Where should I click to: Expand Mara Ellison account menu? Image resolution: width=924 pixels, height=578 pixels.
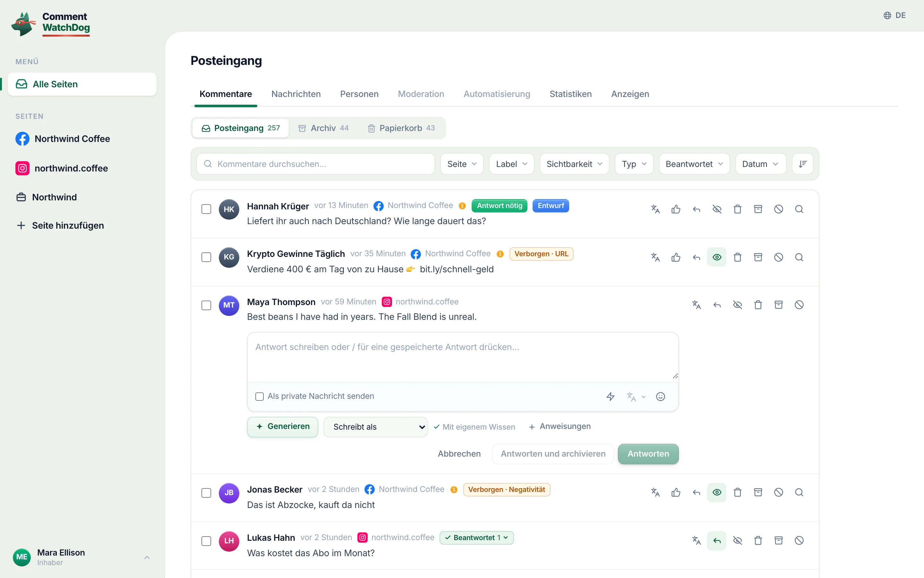82,557
